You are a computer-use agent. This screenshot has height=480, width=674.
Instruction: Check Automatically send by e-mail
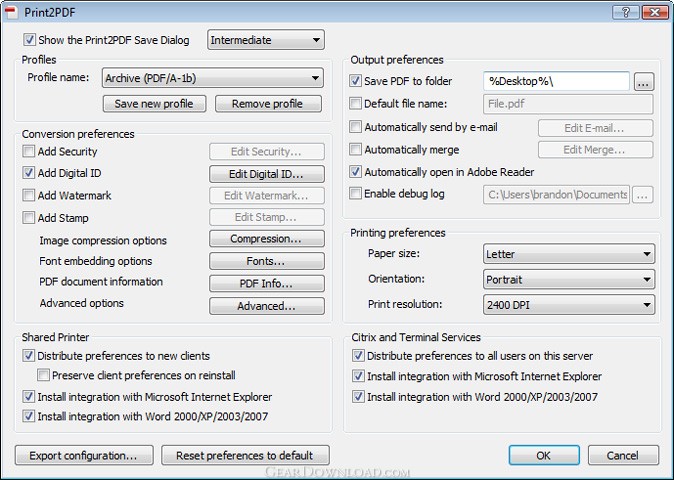tap(355, 127)
